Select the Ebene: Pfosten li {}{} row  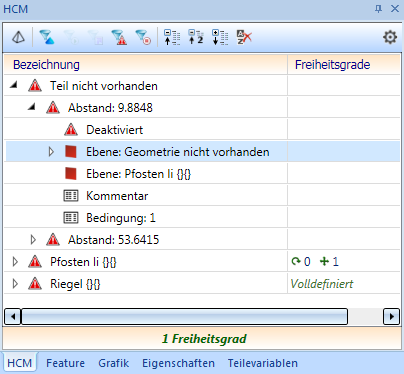202,174
